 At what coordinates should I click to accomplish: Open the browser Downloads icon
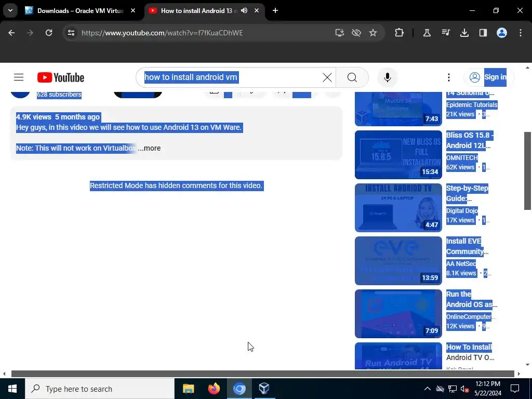click(x=464, y=33)
